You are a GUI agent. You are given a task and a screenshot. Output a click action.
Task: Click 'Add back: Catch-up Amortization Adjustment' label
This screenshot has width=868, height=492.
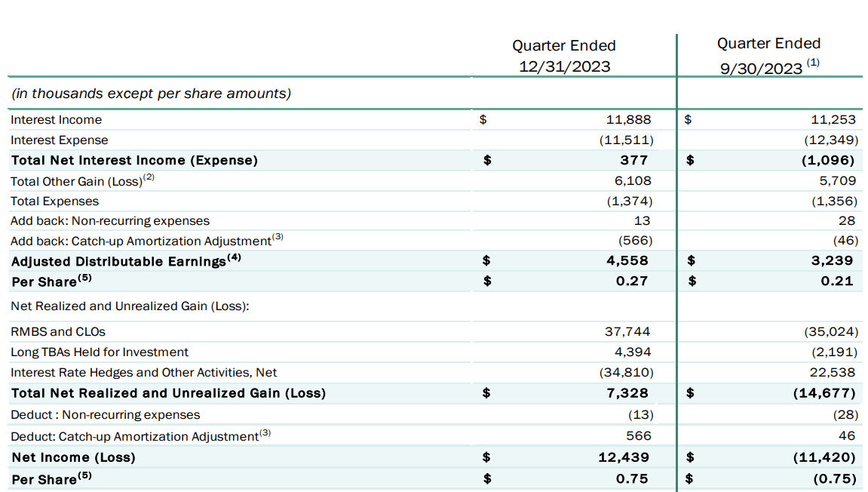pos(147,241)
